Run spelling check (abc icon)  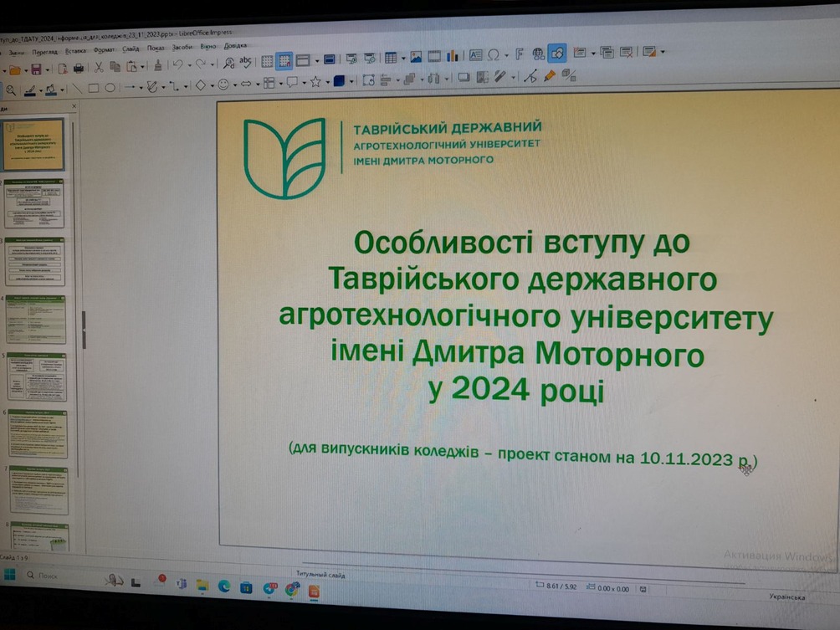pyautogui.click(x=245, y=62)
